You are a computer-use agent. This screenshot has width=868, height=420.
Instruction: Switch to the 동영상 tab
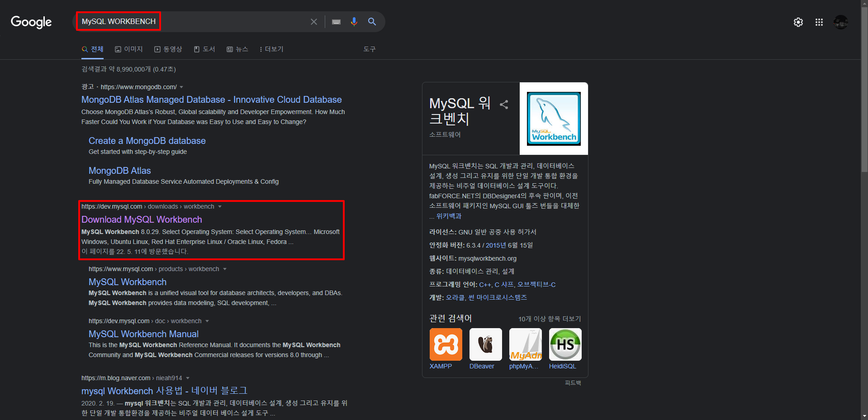tap(168, 49)
